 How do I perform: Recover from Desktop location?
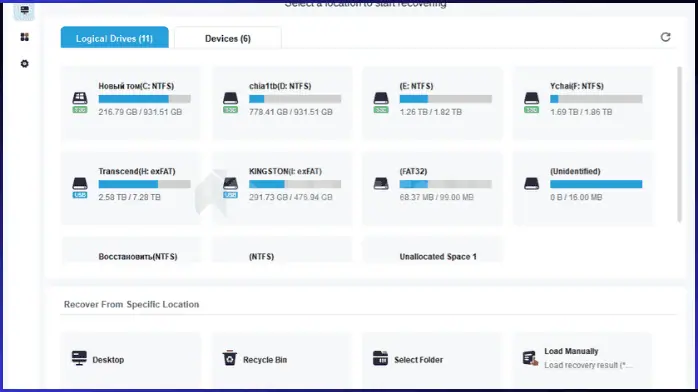130,360
